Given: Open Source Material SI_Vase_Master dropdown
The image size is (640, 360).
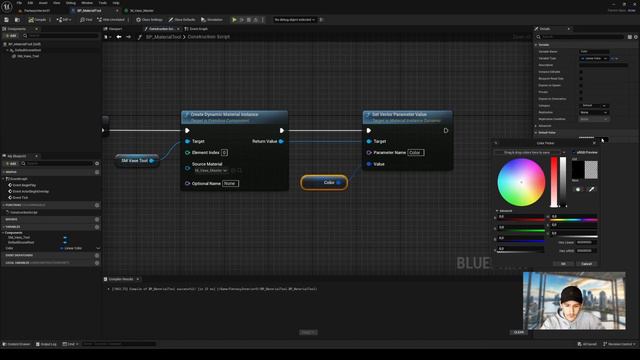Looking at the screenshot, I should point(210,171).
